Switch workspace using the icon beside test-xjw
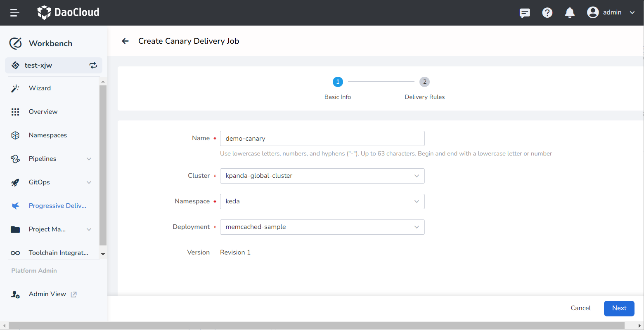The width and height of the screenshot is (644, 330). tap(93, 65)
